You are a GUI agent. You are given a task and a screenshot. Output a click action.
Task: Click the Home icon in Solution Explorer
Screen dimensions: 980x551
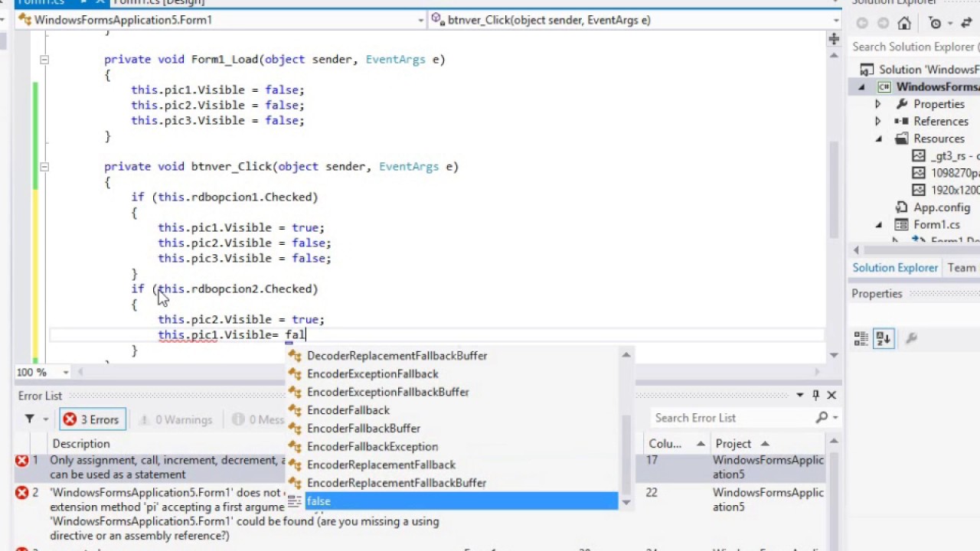pos(904,23)
